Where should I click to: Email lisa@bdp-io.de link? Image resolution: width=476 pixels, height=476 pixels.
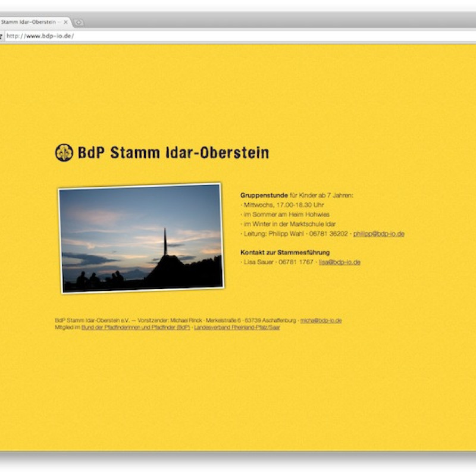[339, 262]
